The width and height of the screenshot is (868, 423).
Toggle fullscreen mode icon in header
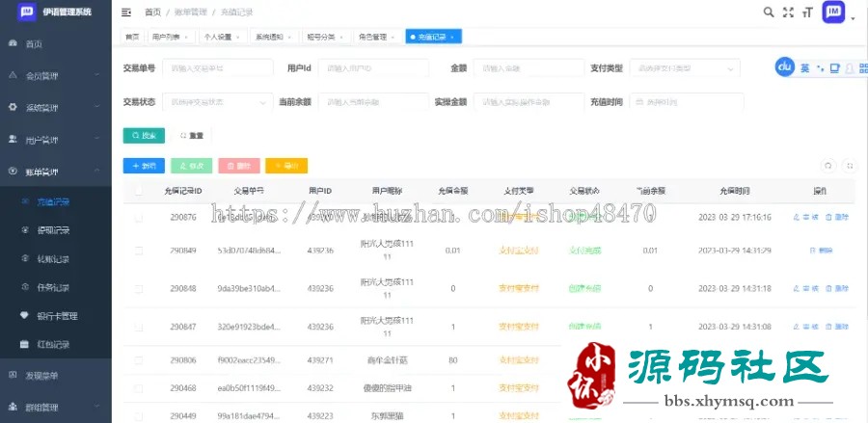click(x=789, y=13)
